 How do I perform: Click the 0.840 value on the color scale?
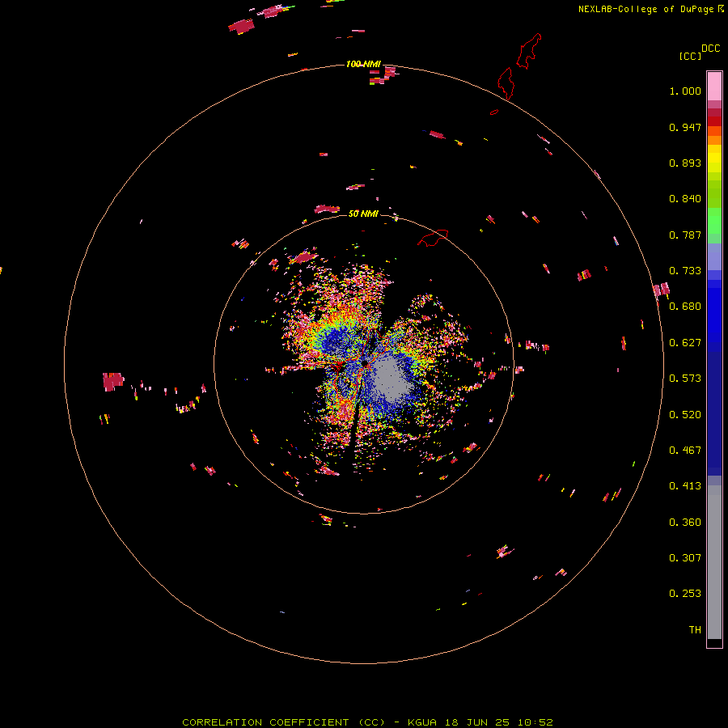tap(685, 199)
